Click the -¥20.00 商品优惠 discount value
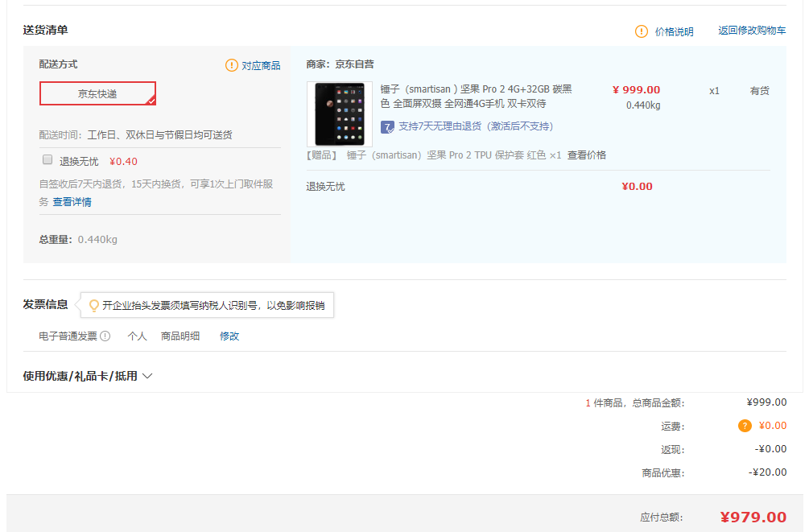The width and height of the screenshot is (809, 532). coord(768,472)
